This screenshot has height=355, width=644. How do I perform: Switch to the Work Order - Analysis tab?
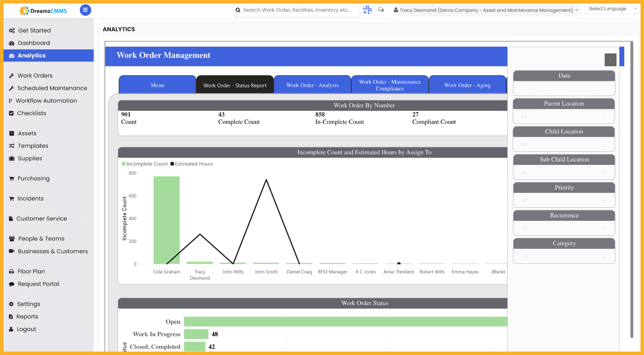(312, 85)
